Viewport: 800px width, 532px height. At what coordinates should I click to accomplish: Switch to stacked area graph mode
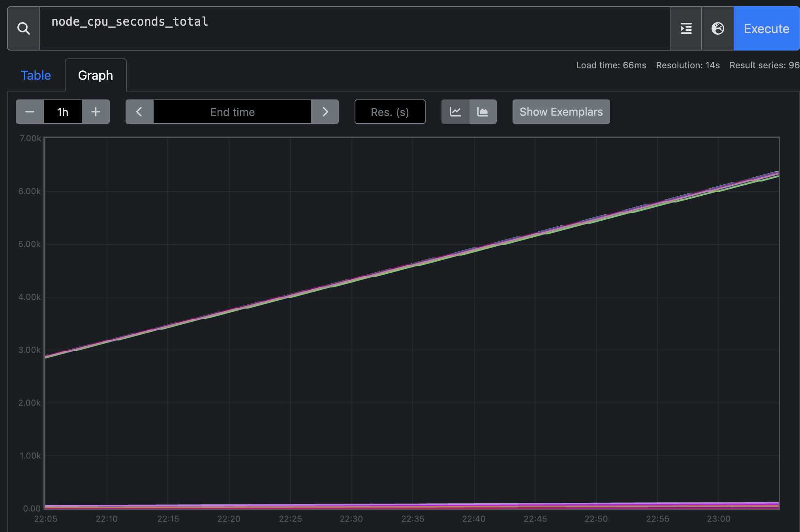click(x=483, y=112)
